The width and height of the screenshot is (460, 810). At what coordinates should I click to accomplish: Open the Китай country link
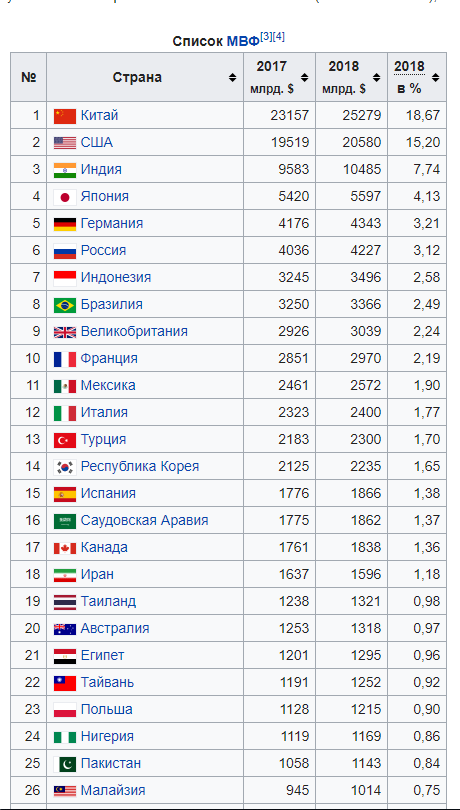(x=99, y=115)
